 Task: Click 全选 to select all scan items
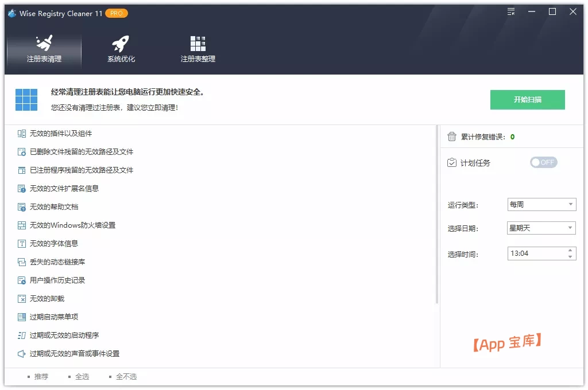[x=83, y=376]
